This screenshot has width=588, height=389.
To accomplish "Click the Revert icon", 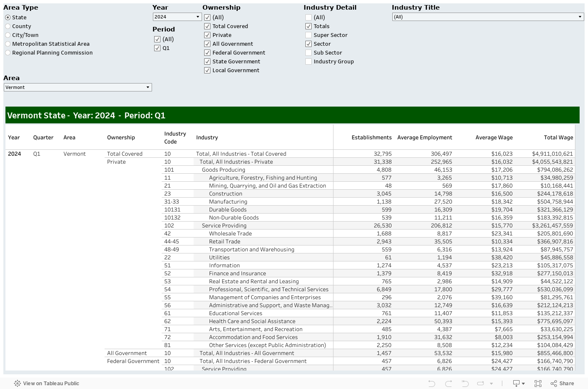I will [465, 383].
